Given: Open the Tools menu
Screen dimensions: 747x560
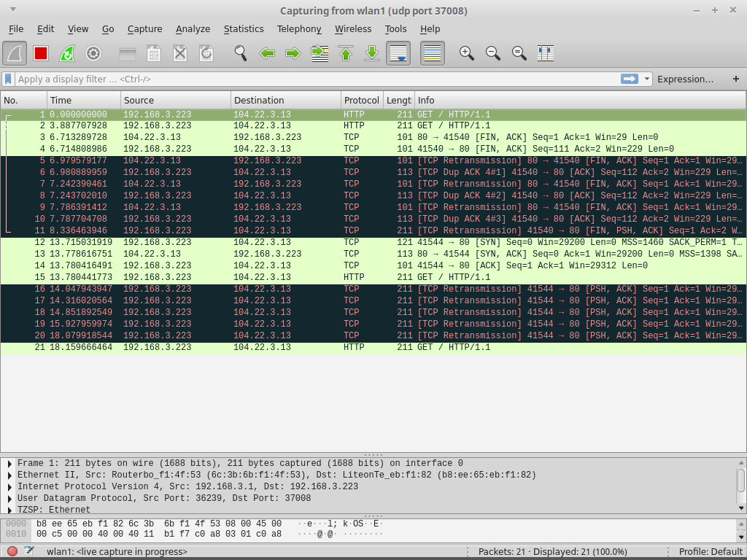Looking at the screenshot, I should [x=396, y=29].
